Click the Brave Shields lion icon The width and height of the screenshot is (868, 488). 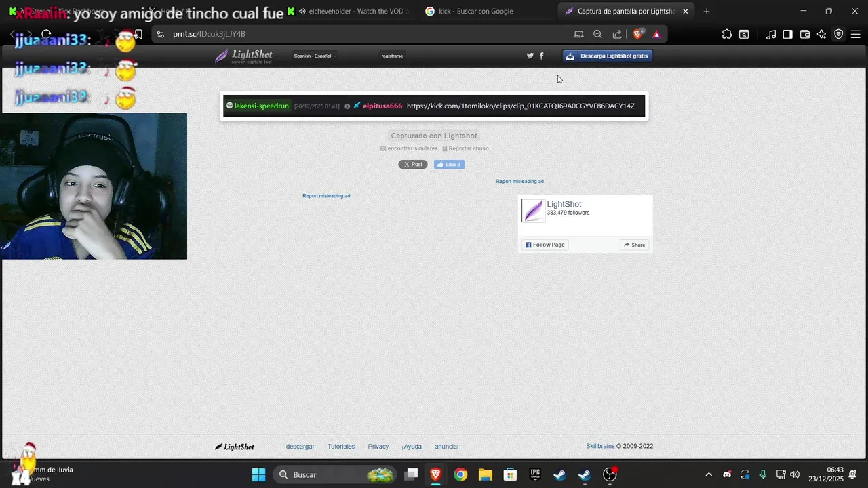pyautogui.click(x=637, y=34)
